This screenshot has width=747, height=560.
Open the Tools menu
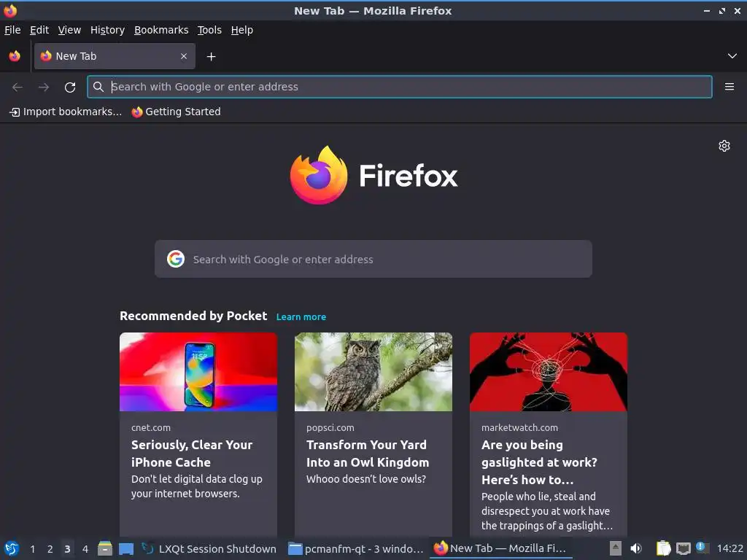pos(209,30)
